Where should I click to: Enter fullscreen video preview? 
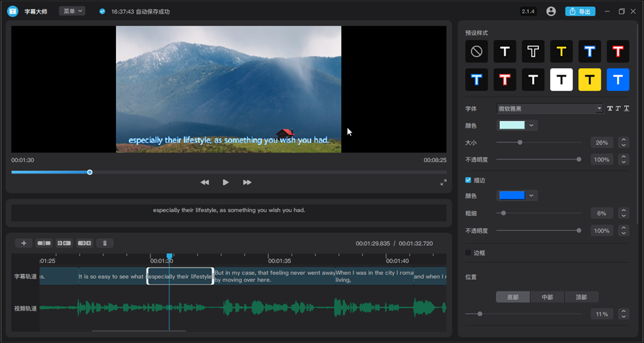pos(443,183)
